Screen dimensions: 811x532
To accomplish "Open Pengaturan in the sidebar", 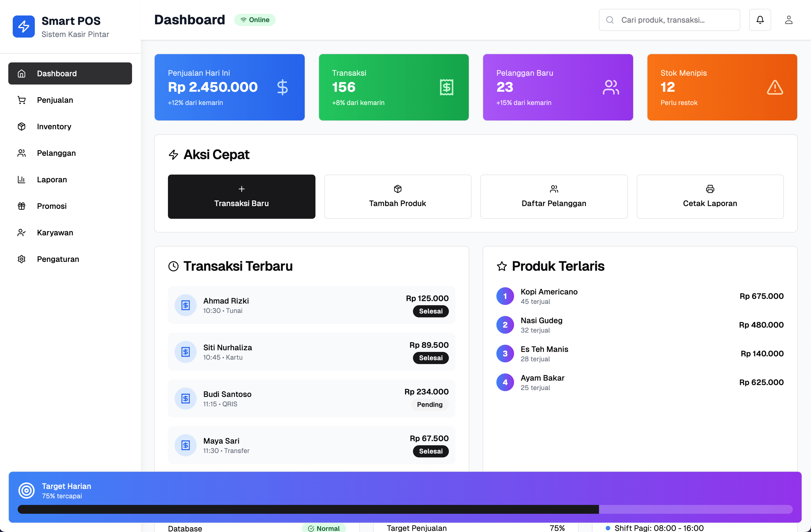I will (x=70, y=259).
